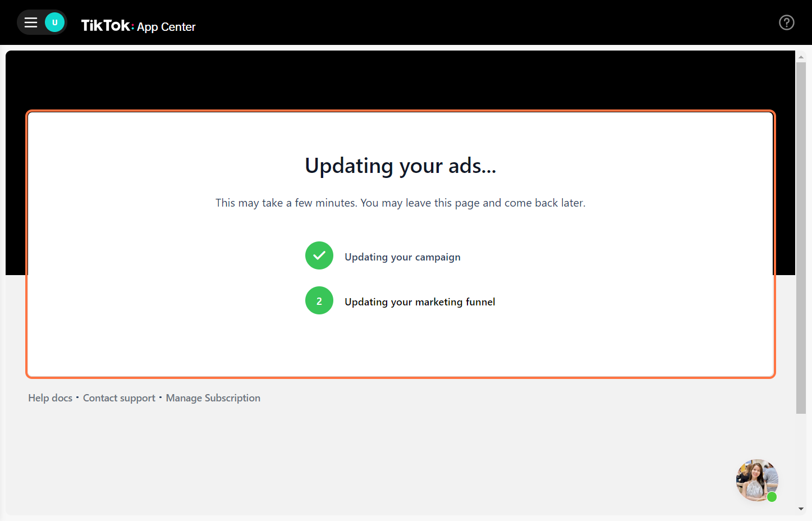Open the hamburger navigation menu
812x521 pixels.
pyautogui.click(x=31, y=22)
